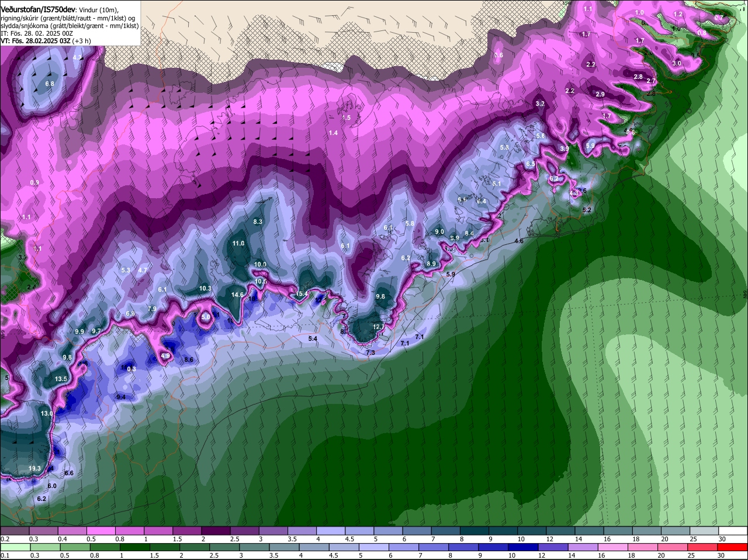Click the 2.7 value on the map
Screen dimensions: 748x560
coord(651,81)
